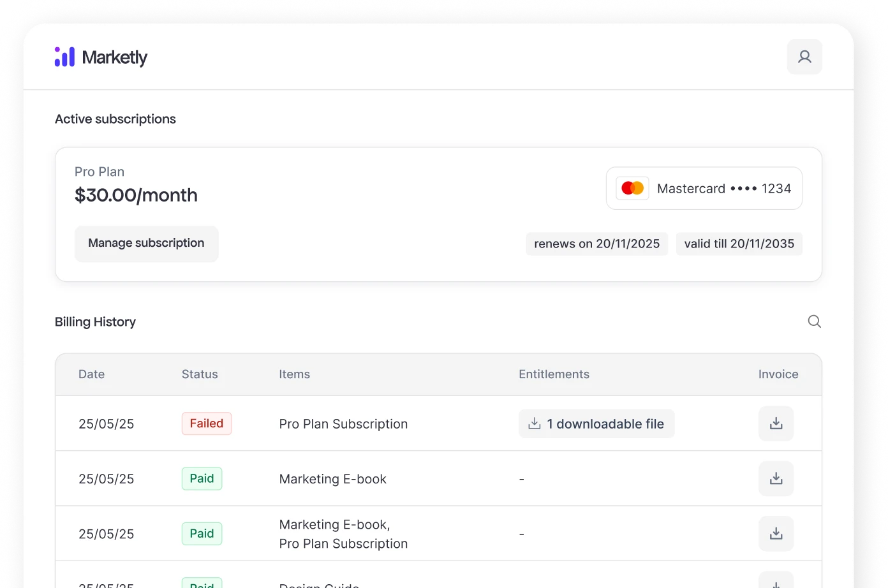The height and width of the screenshot is (588, 888).
Task: Open the Pro Plan Subscription item link
Action: click(x=343, y=423)
